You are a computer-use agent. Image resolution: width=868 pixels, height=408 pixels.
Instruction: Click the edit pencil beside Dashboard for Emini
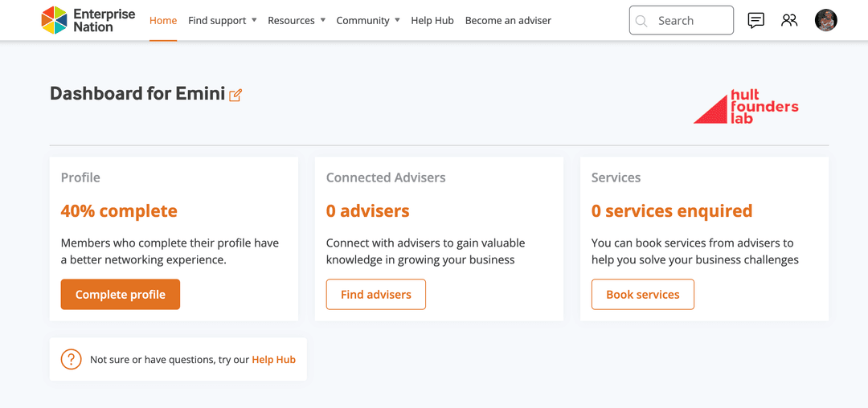[235, 96]
